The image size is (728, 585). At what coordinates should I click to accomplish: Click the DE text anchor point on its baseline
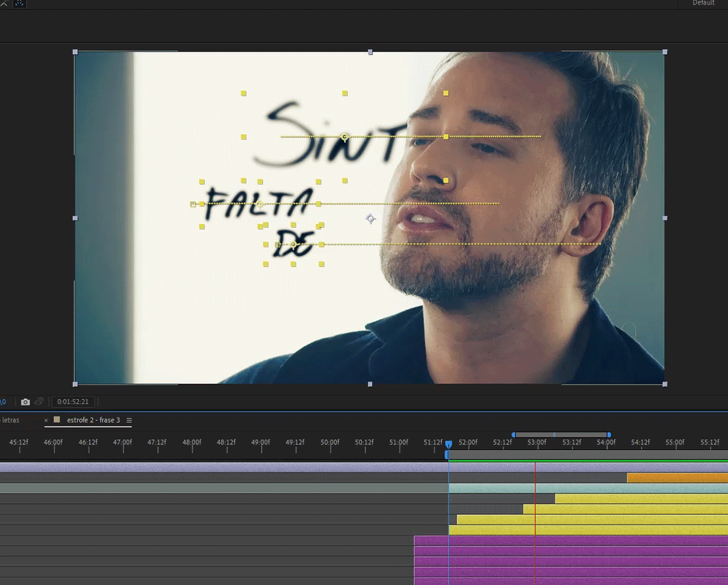coord(293,244)
